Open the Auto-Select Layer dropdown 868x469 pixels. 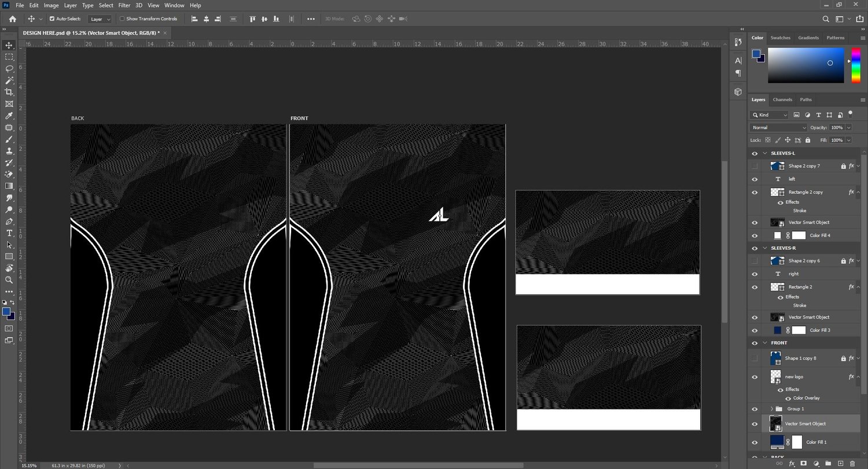100,19
